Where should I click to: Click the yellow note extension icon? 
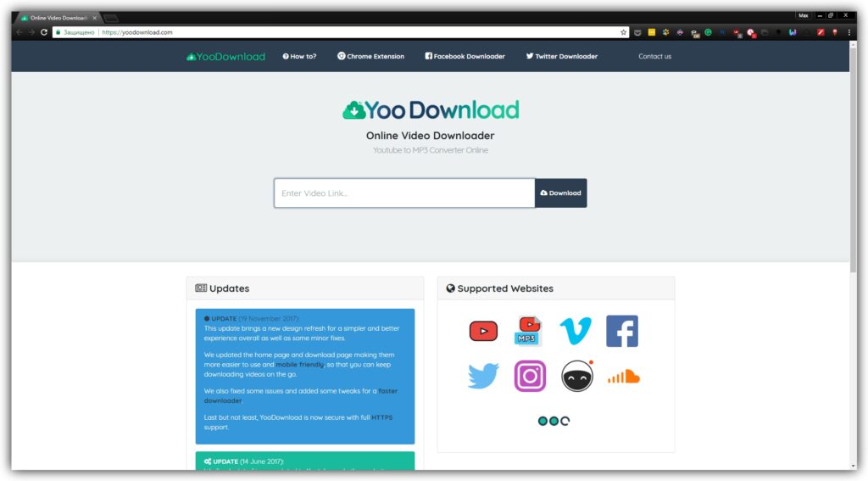pyautogui.click(x=652, y=33)
